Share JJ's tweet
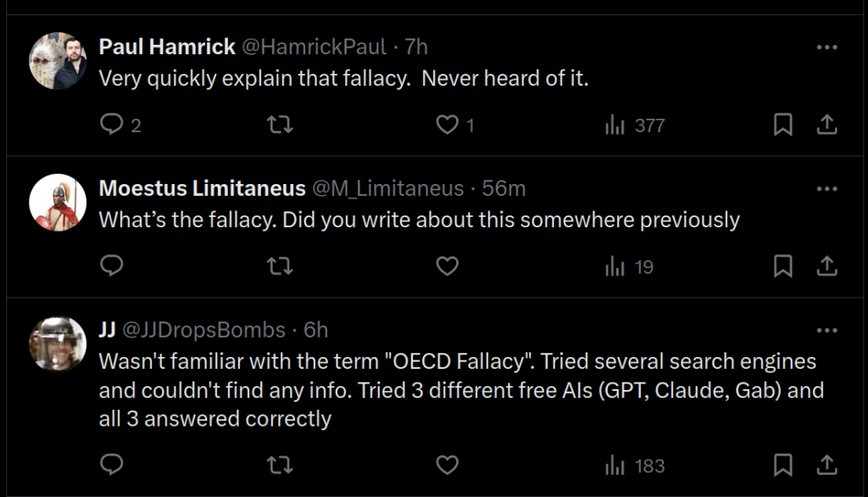 826,465
